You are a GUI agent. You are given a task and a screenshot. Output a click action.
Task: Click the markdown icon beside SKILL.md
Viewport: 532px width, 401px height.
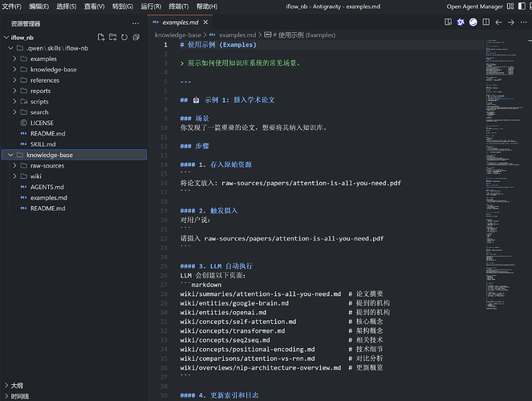pos(24,144)
